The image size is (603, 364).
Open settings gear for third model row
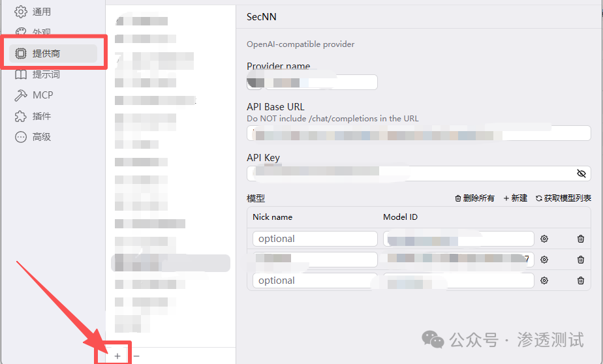(x=544, y=281)
